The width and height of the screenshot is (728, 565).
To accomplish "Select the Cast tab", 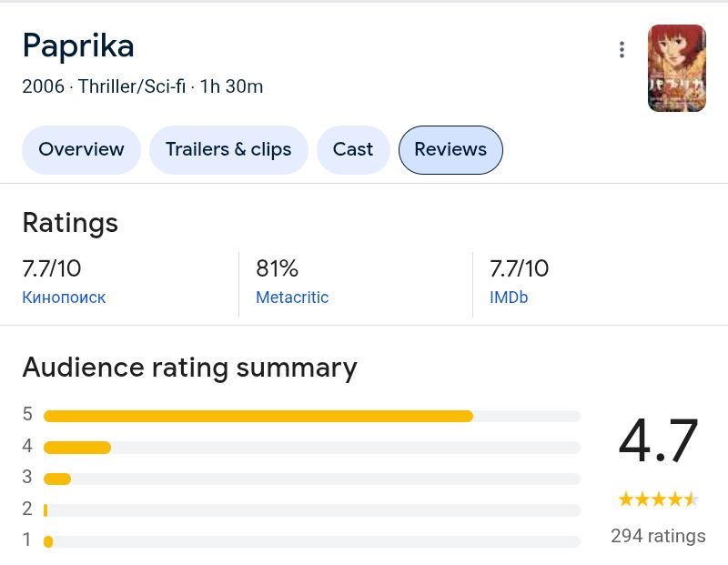I will [353, 150].
